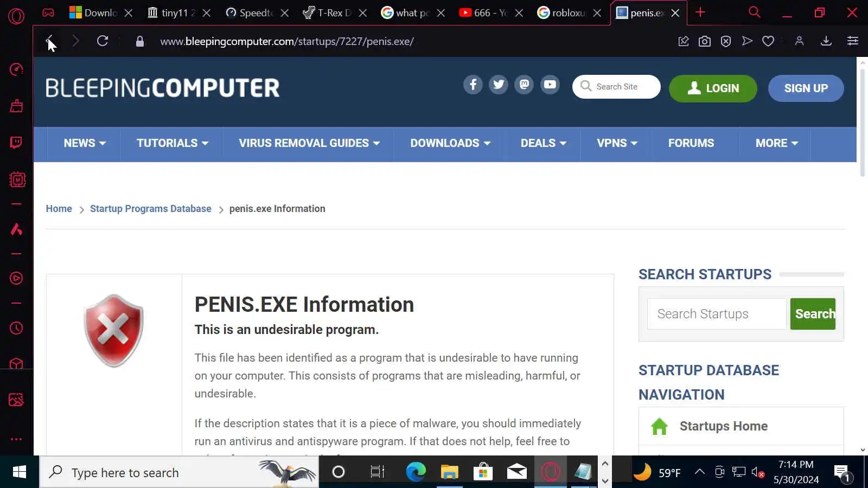Open ad blocker shield icon
The height and width of the screenshot is (488, 868).
(726, 41)
